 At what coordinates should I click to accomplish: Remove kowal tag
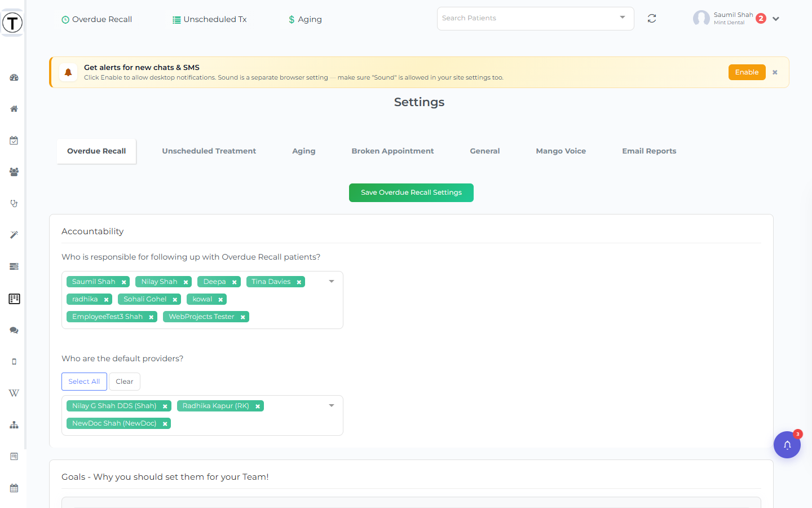pyautogui.click(x=220, y=300)
